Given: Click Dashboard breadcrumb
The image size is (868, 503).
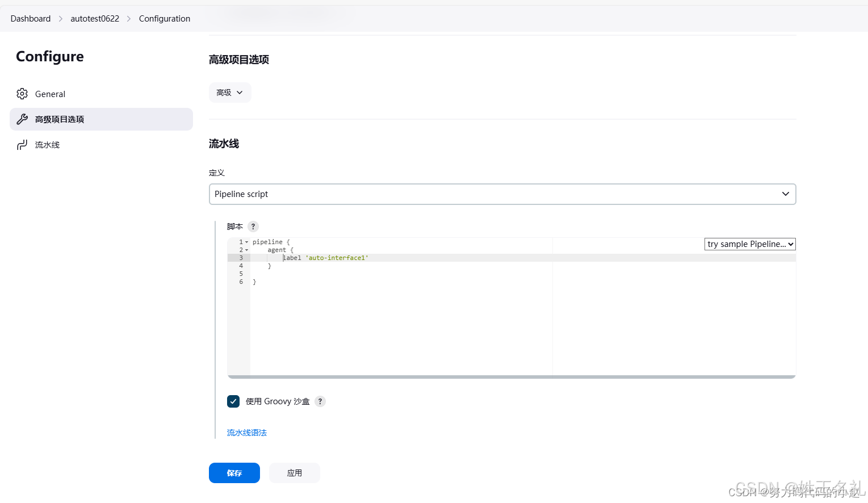Looking at the screenshot, I should click(31, 19).
